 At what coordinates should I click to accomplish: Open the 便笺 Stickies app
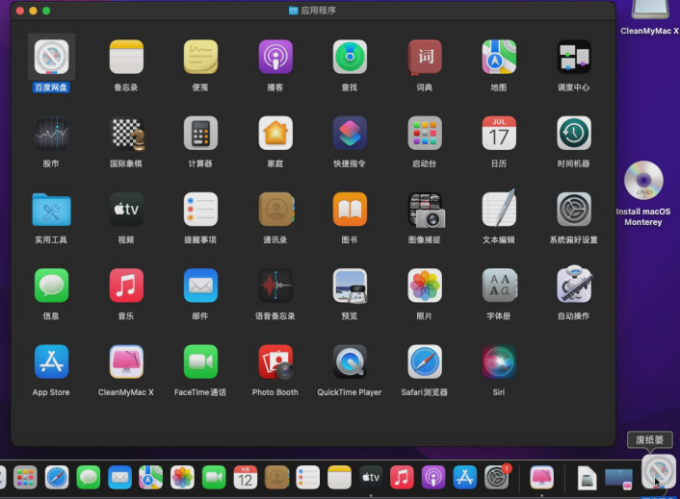pyautogui.click(x=200, y=57)
